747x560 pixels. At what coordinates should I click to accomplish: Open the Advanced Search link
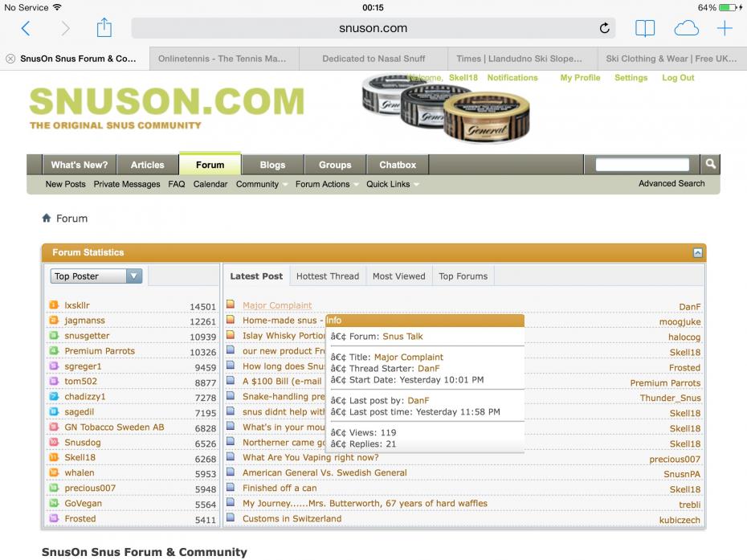click(671, 183)
